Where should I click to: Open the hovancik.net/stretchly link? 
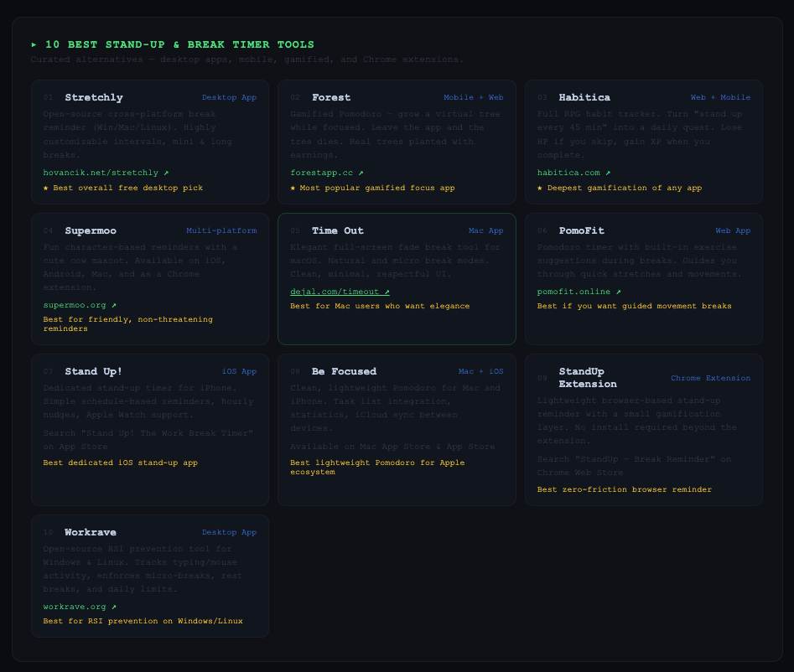click(x=106, y=173)
